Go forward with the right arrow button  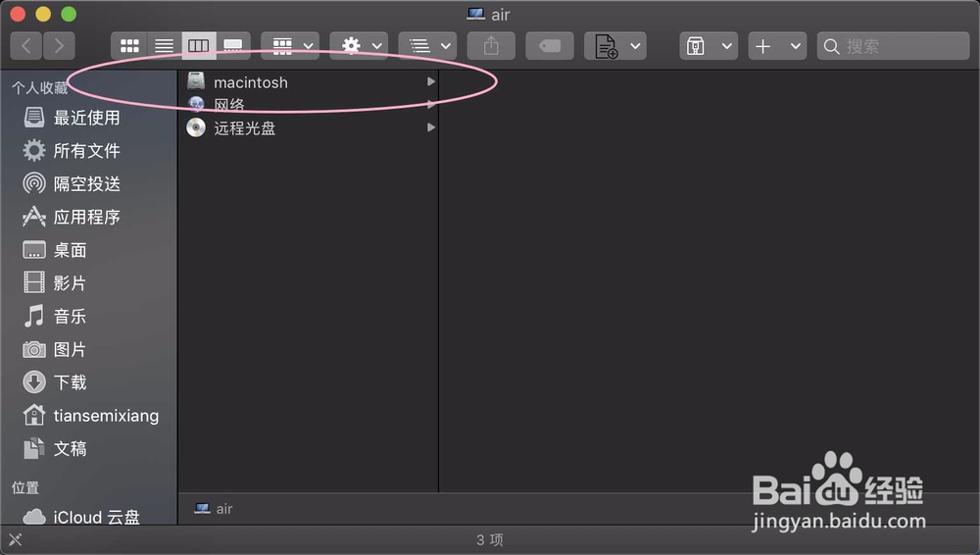60,46
